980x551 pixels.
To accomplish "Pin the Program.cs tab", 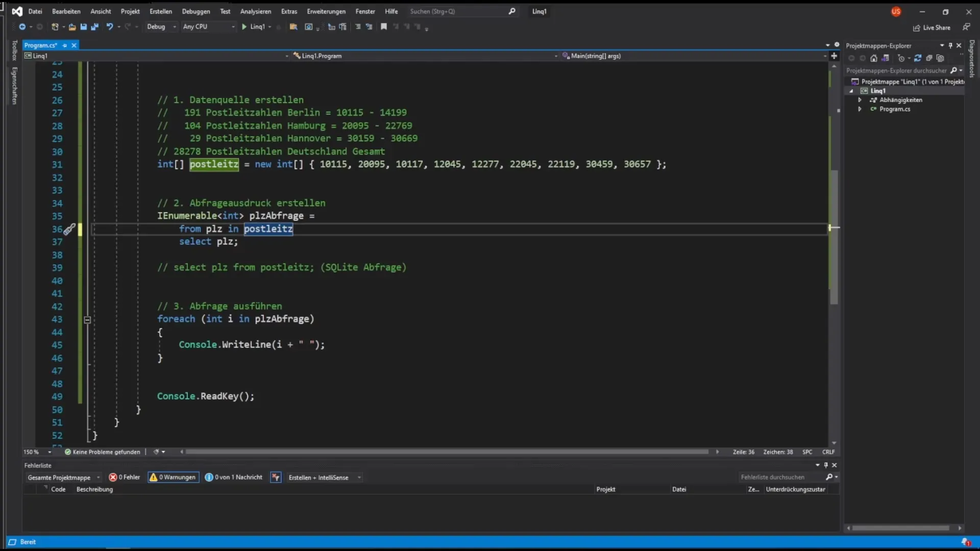I will pos(65,45).
